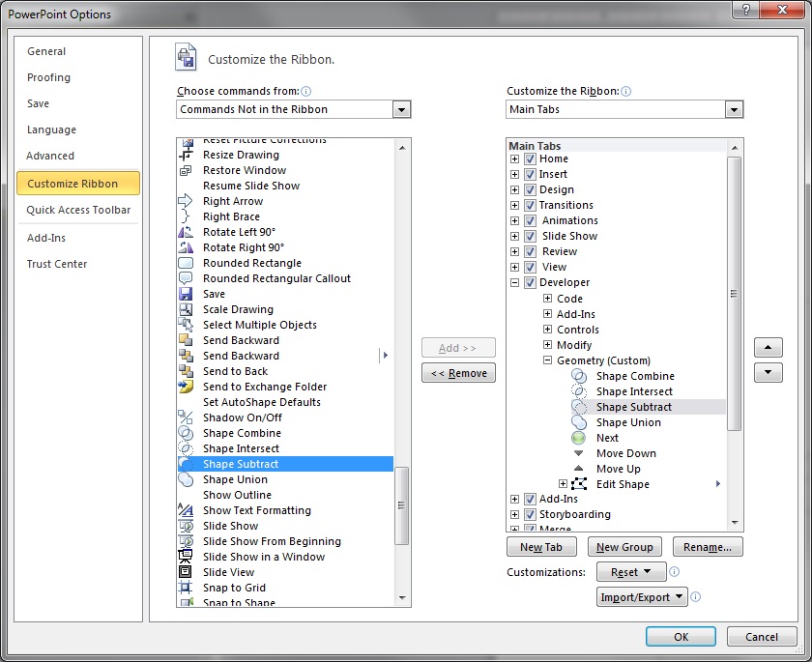812x662 pixels.
Task: Click the Scale Drawing icon
Action: pyautogui.click(x=186, y=309)
